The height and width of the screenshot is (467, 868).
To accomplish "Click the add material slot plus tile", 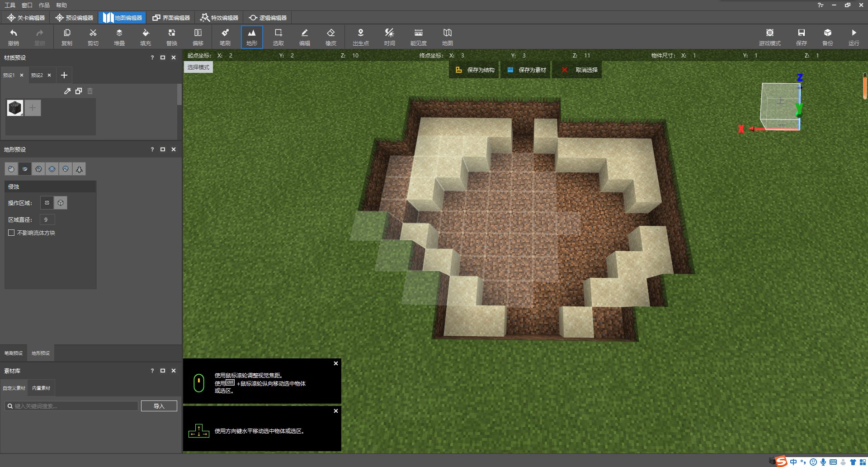I will [x=33, y=108].
